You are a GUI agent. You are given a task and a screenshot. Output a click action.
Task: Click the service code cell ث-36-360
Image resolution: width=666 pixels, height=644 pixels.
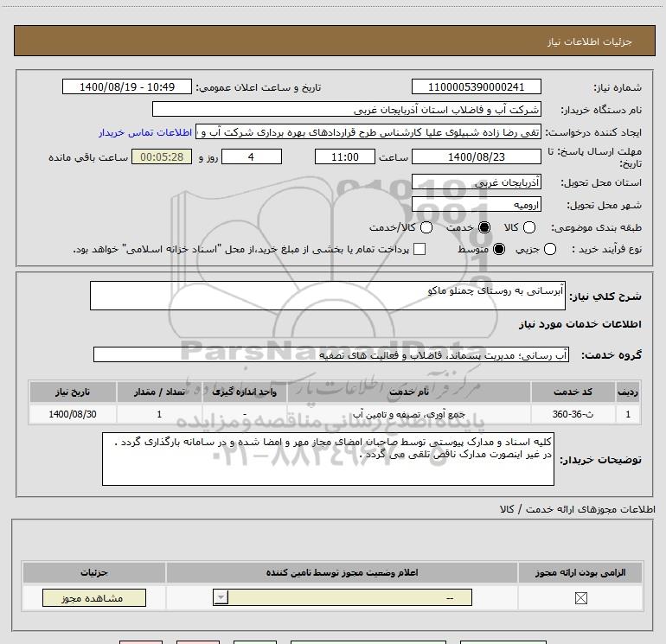pos(573,414)
